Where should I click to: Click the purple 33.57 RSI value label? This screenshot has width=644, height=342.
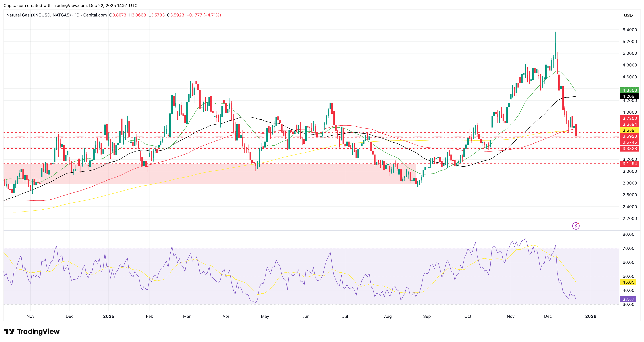point(628,299)
